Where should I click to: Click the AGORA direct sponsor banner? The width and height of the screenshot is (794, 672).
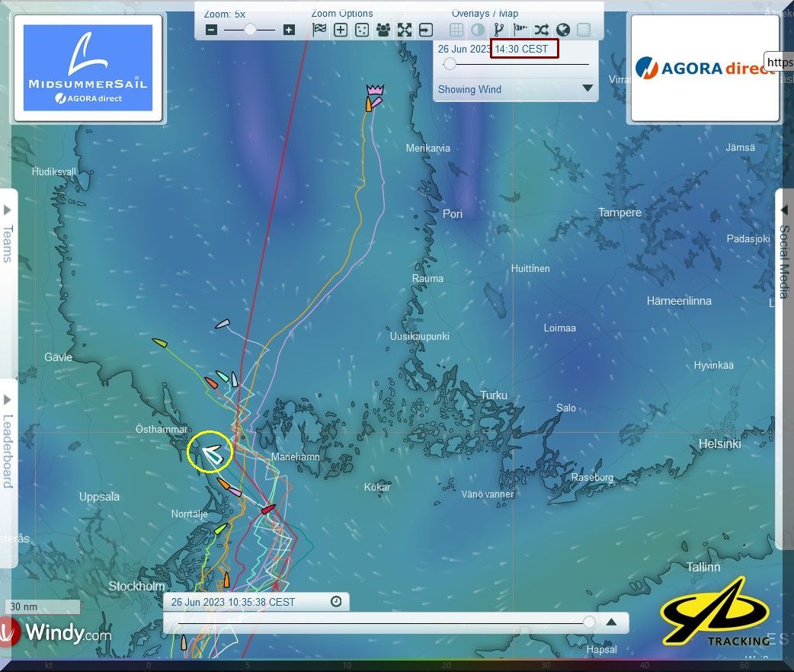click(703, 68)
